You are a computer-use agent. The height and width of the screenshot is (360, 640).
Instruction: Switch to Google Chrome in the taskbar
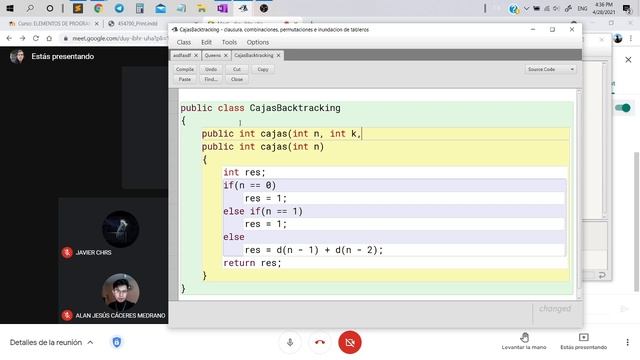98,8
